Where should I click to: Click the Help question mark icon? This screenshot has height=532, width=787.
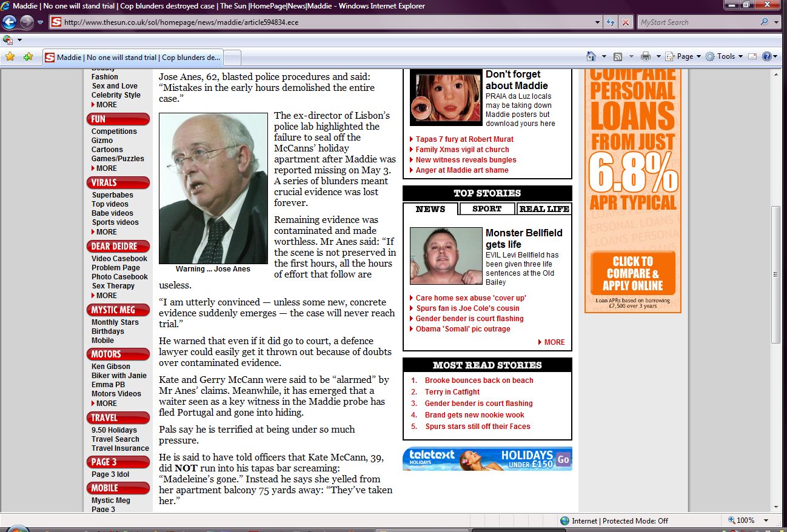pyautogui.click(x=766, y=56)
